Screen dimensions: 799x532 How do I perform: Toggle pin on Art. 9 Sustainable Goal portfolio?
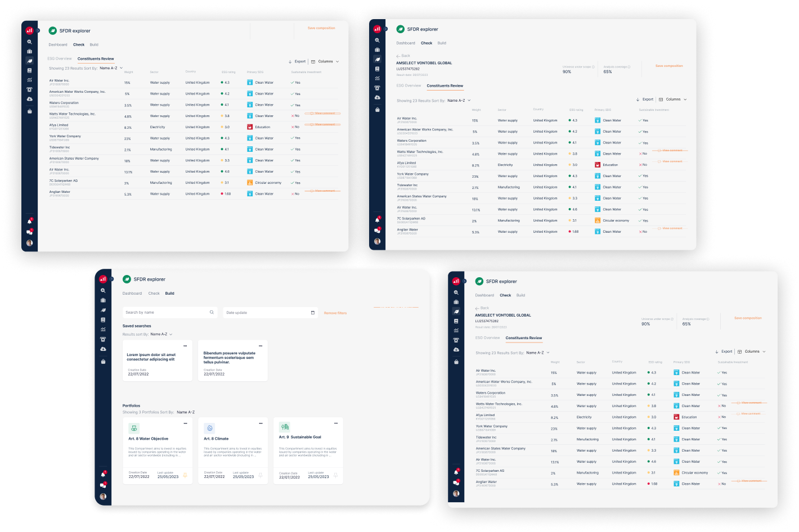point(336,476)
